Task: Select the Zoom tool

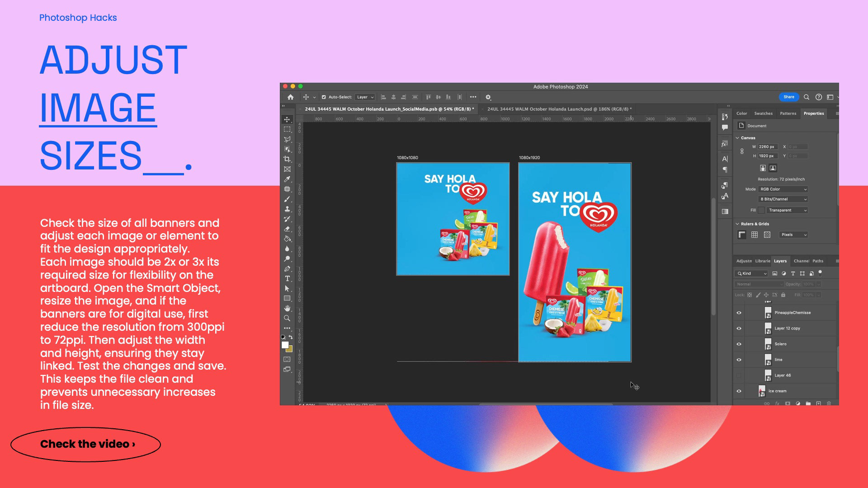Action: 287,318
